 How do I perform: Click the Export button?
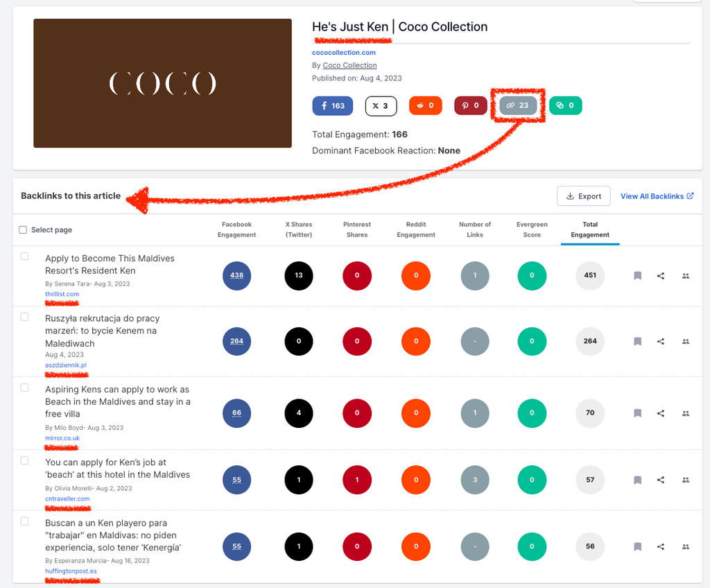click(584, 196)
